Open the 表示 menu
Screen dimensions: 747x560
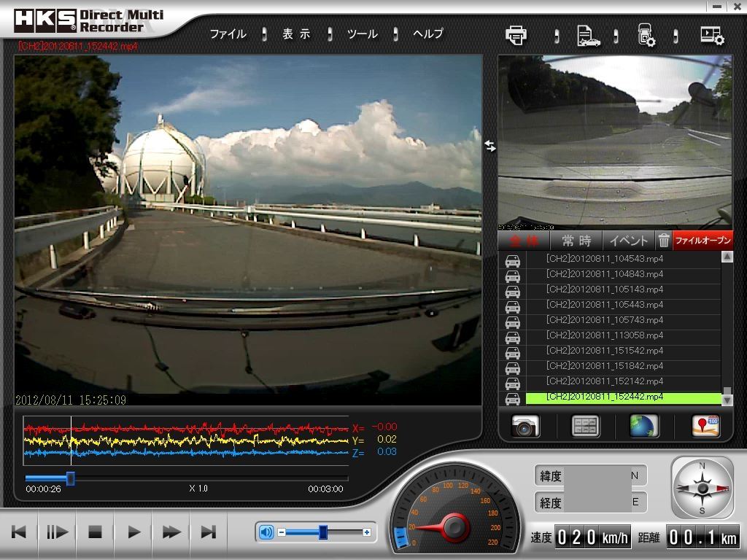(x=296, y=34)
